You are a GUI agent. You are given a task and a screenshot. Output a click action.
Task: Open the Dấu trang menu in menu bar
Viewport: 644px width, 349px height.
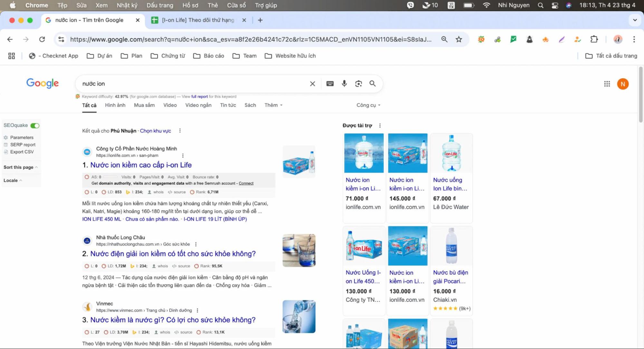tap(160, 5)
